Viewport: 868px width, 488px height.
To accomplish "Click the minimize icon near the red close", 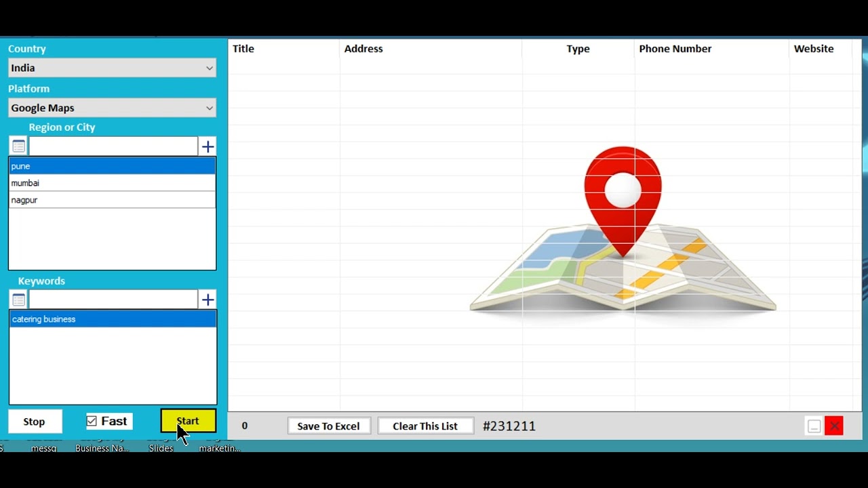I will click(x=814, y=426).
